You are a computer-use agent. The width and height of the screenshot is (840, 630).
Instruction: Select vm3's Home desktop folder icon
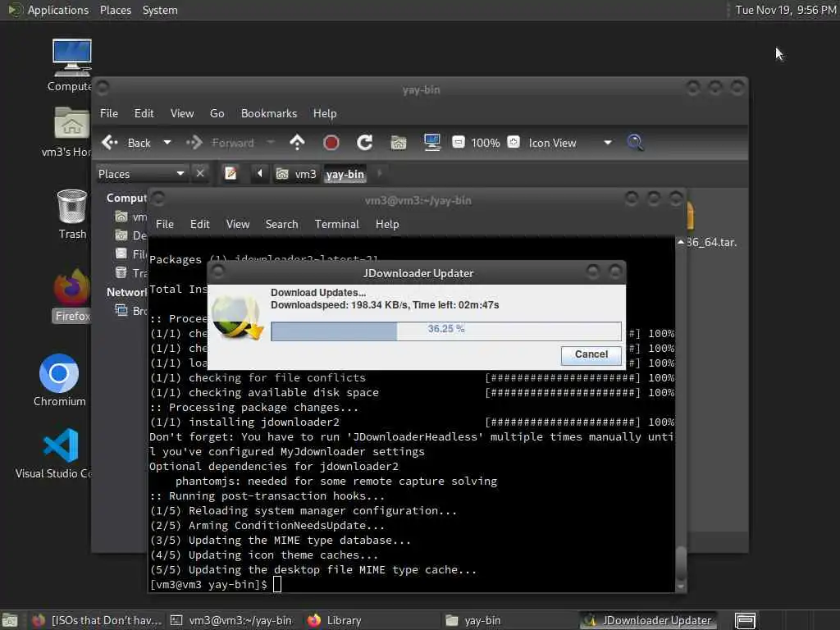pyautogui.click(x=68, y=131)
